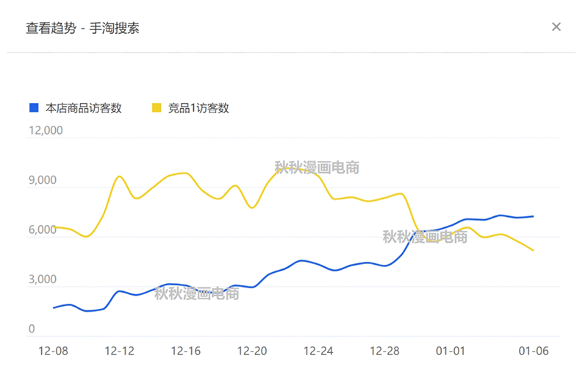Image resolution: width=588 pixels, height=378 pixels.
Task: Select the 12-12 date on the x-axis
Action: 120,352
